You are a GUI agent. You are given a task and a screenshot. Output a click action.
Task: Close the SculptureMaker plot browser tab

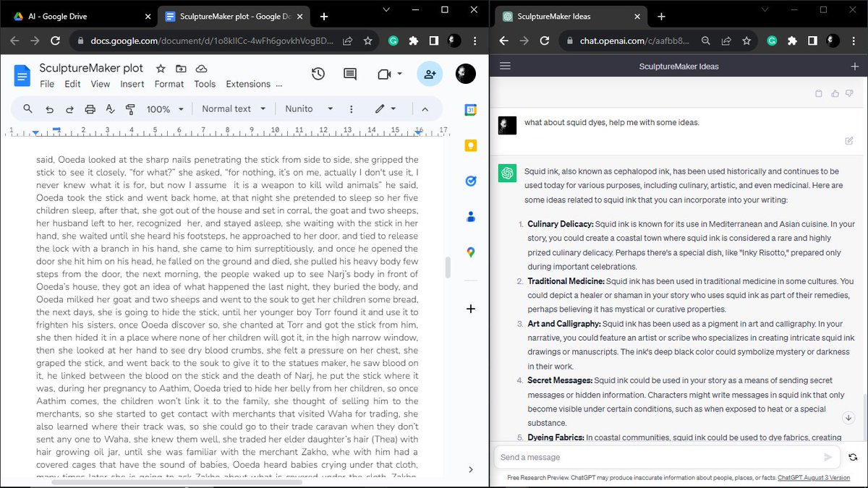pyautogui.click(x=301, y=16)
